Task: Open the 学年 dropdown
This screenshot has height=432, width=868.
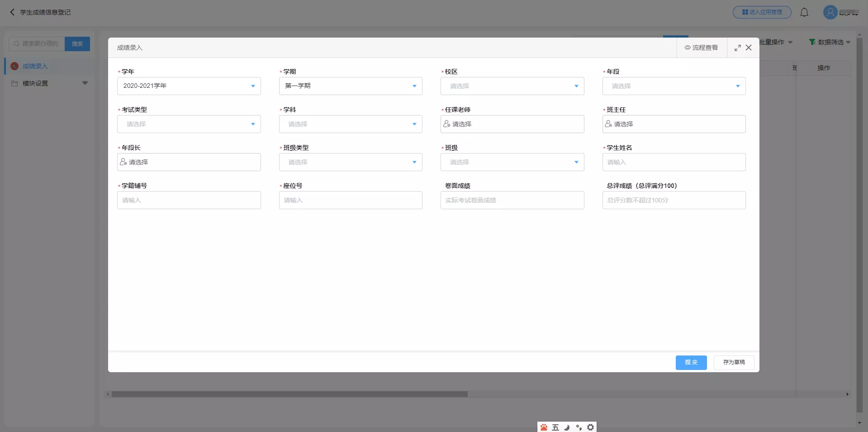Action: 189,86
